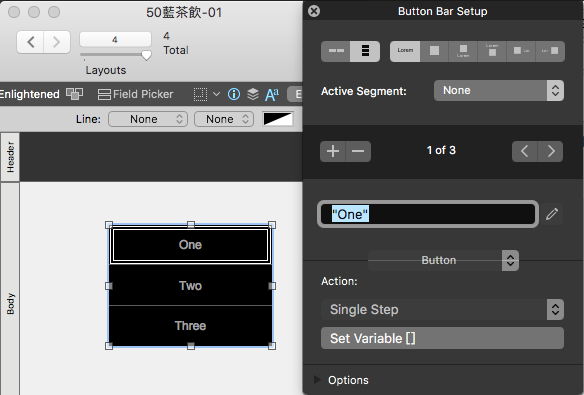Go to next segment in setup
Viewport: 584px width, 395px height.
coord(550,151)
